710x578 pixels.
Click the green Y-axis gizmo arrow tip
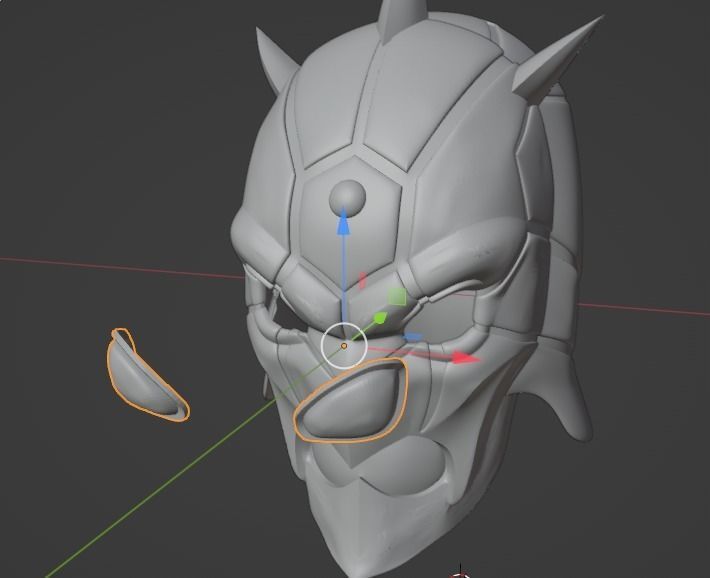(381, 318)
